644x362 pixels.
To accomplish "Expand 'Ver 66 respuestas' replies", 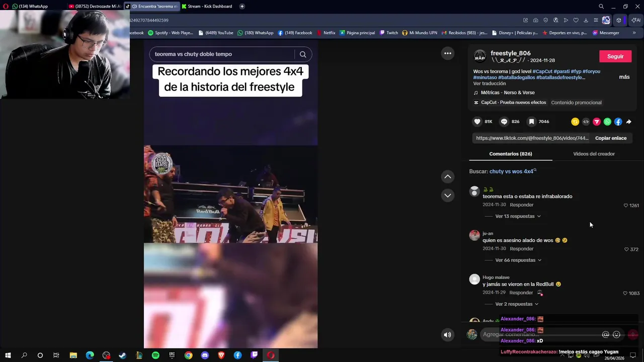I will coord(518,260).
